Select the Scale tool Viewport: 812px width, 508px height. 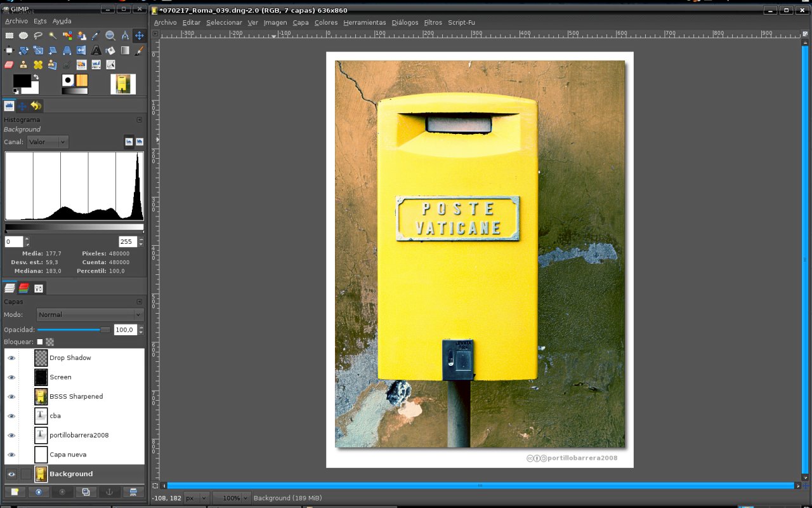[x=39, y=50]
